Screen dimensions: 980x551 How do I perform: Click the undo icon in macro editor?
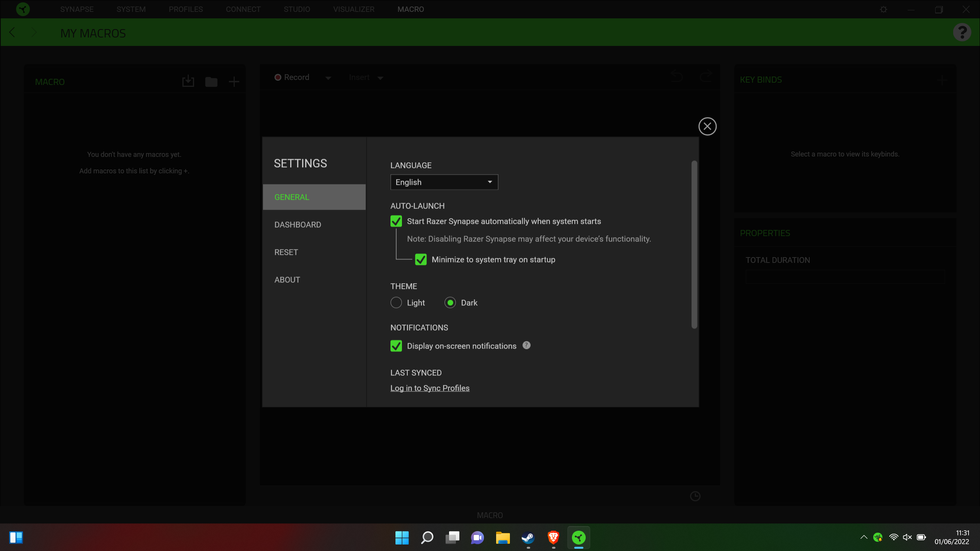pos(677,77)
